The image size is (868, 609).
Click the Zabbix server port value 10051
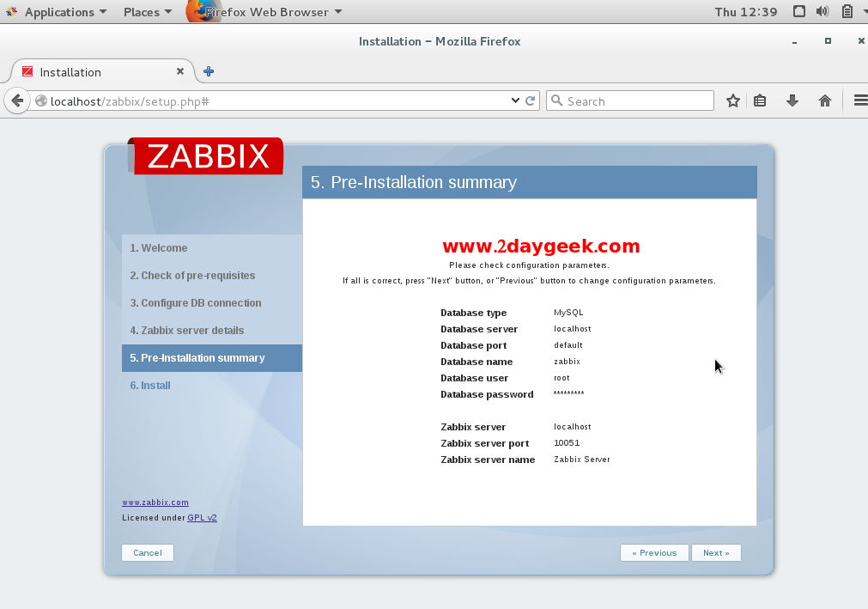(x=567, y=443)
